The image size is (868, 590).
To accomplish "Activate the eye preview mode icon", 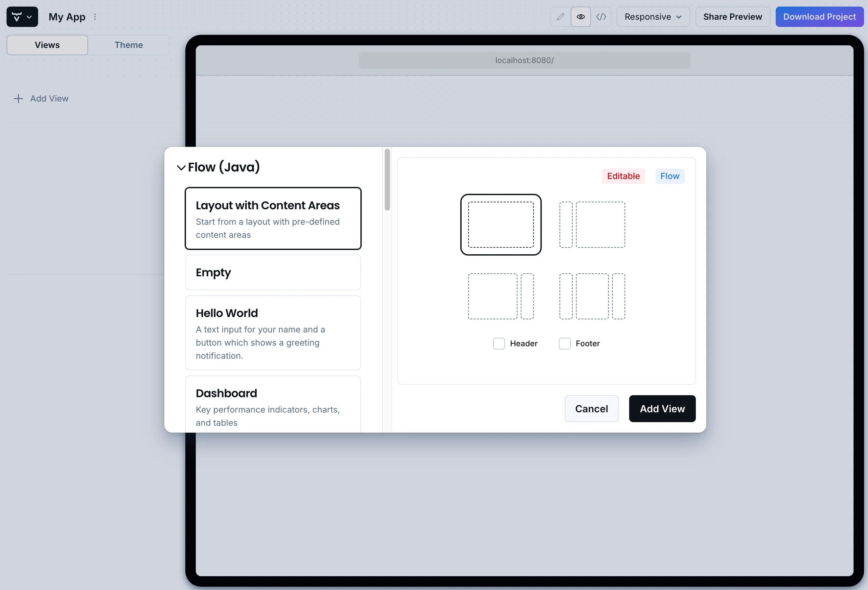I will pyautogui.click(x=581, y=16).
